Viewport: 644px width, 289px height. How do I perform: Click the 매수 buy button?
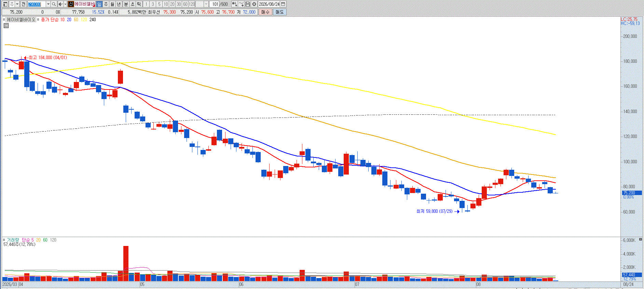coord(265,12)
